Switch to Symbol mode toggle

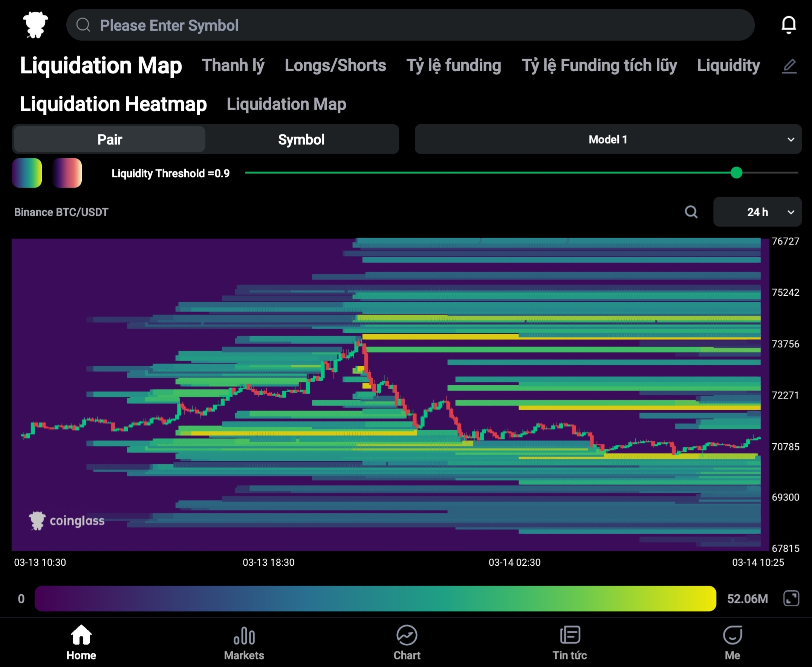pos(301,139)
